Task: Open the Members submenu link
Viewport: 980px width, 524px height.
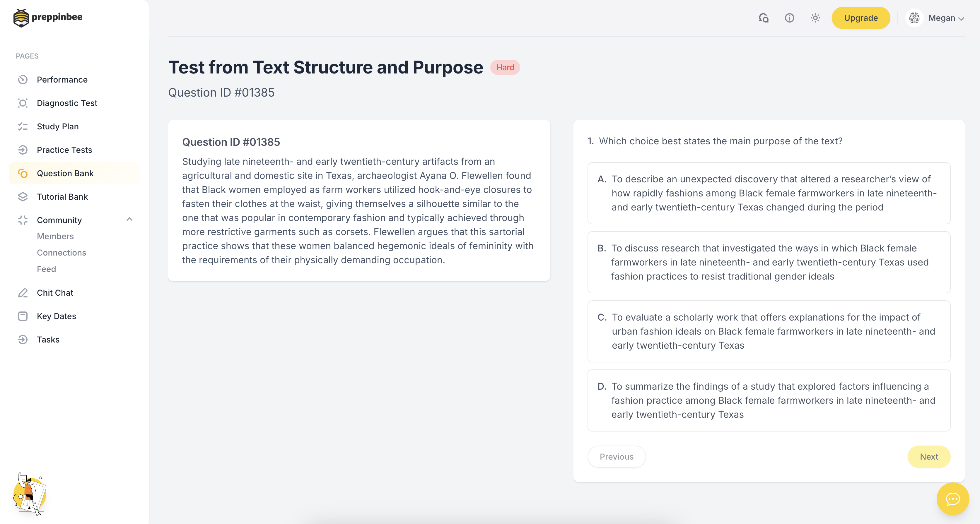Action: [x=55, y=236]
